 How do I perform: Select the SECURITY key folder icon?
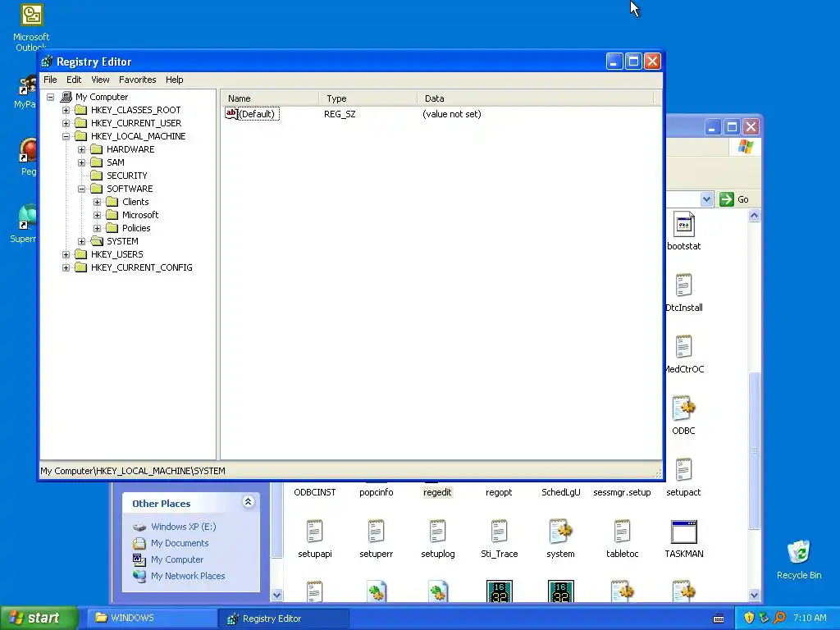click(x=97, y=176)
